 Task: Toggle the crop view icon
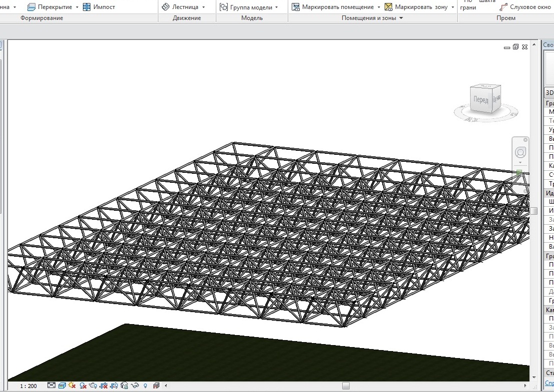[x=103, y=386]
